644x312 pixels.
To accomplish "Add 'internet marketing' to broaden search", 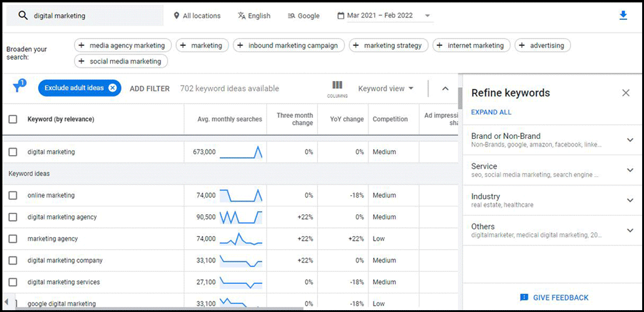I will (x=471, y=45).
